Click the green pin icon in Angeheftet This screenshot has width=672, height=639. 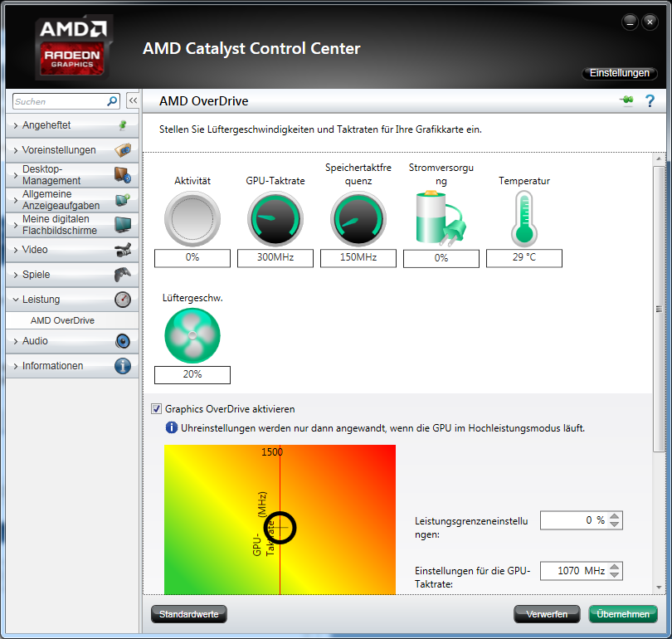pos(123,125)
